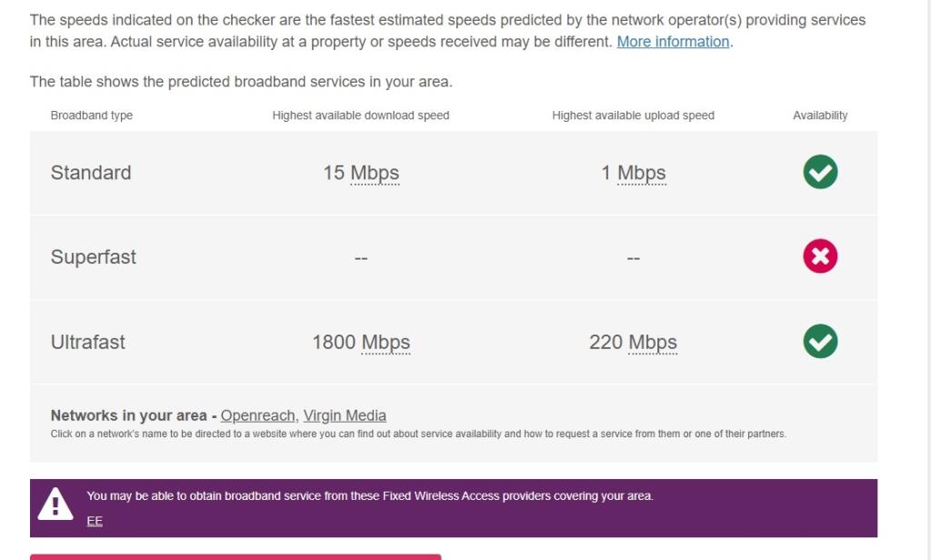Select the Ultrafast broadband row label
The image size is (931, 560).
click(x=88, y=342)
